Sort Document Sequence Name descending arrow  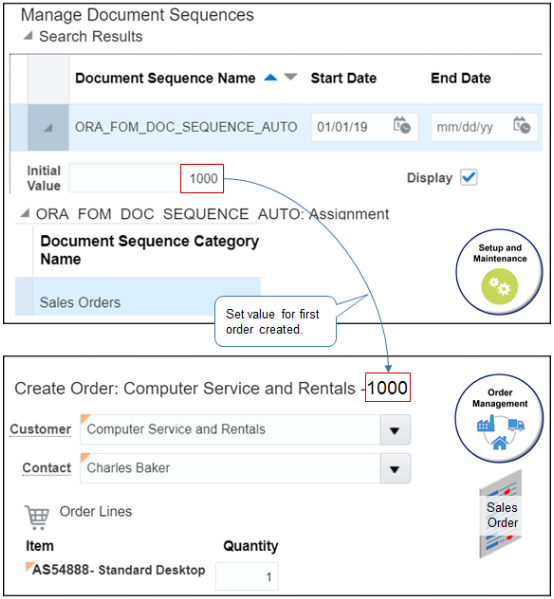pyautogui.click(x=291, y=77)
